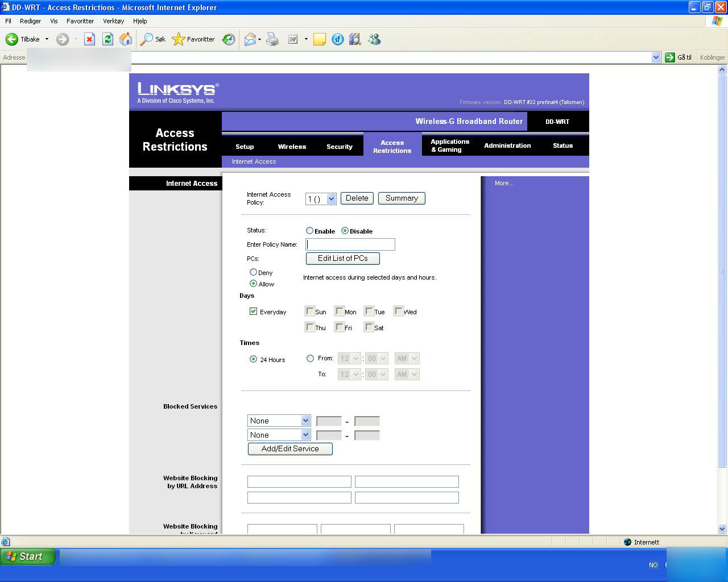Click the Windows flag logo in menu bar

pos(717,21)
